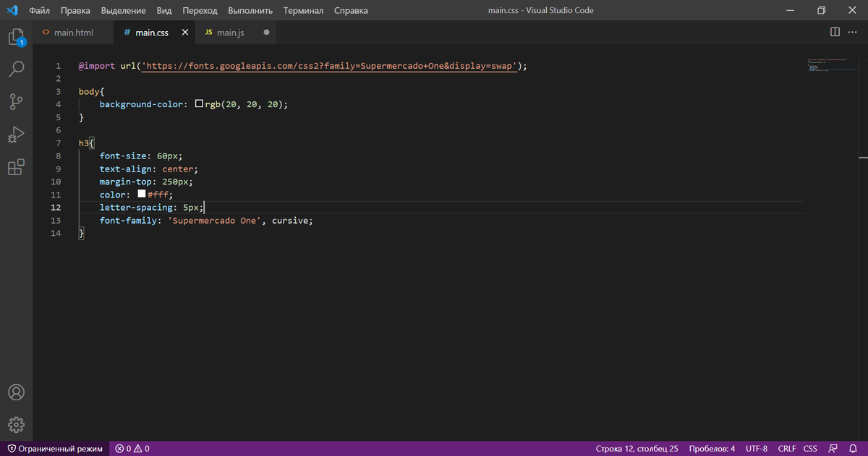The image size is (868, 456).
Task: Open the Source Control view
Action: coord(16,101)
